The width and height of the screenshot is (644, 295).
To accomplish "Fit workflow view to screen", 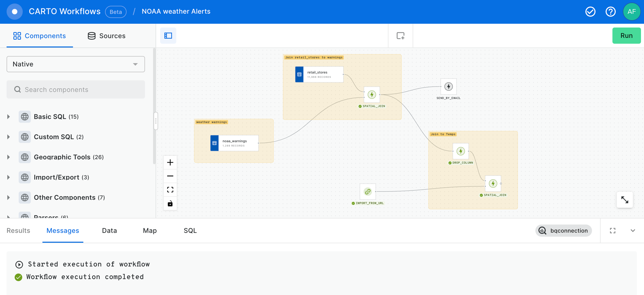I will coord(170,190).
